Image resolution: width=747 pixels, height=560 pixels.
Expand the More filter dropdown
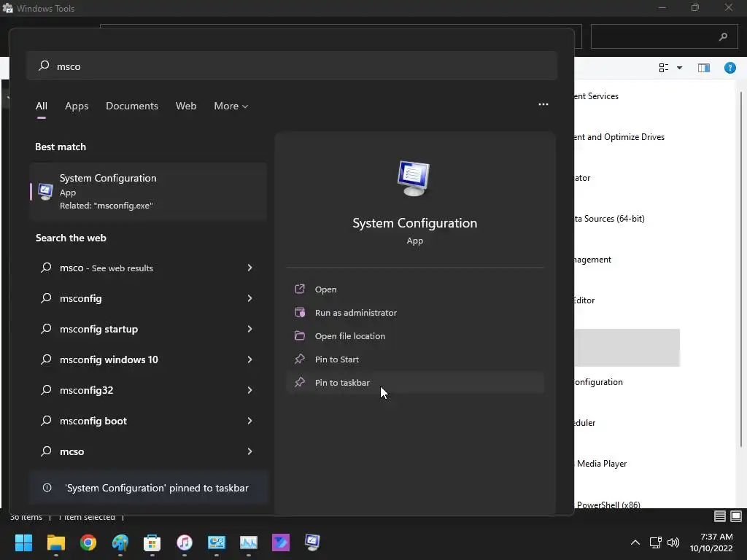[x=231, y=106]
